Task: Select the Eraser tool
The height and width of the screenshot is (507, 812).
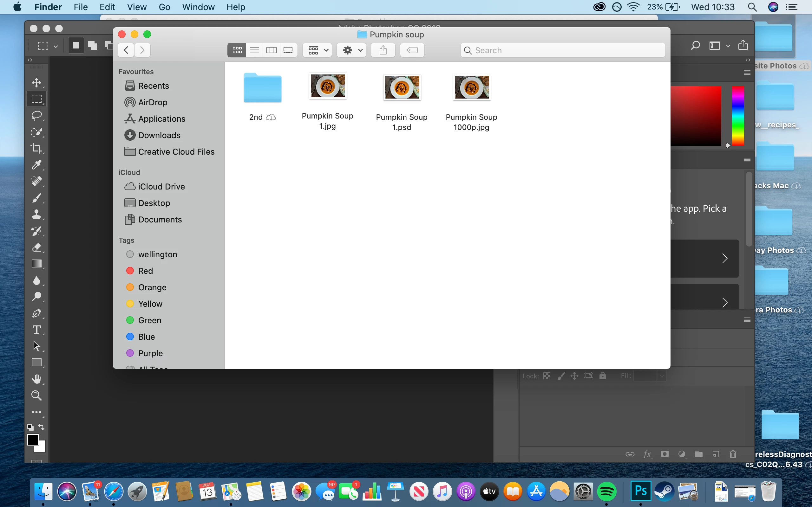Action: click(36, 247)
